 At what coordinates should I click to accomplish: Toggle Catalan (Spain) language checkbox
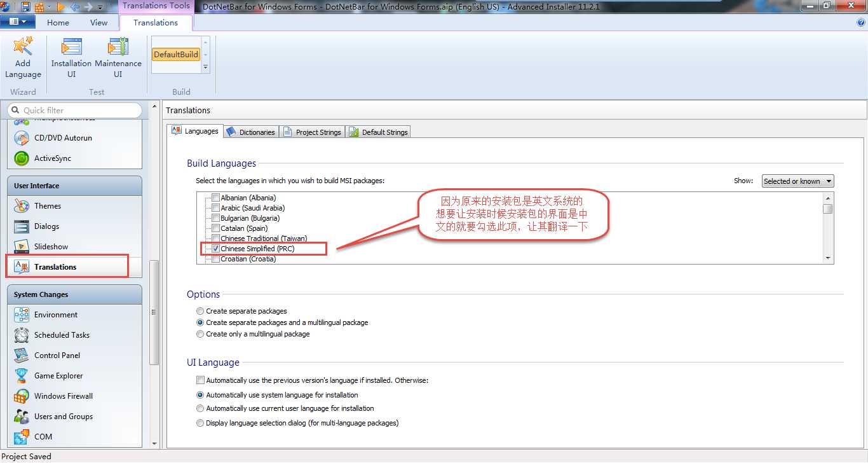[216, 228]
